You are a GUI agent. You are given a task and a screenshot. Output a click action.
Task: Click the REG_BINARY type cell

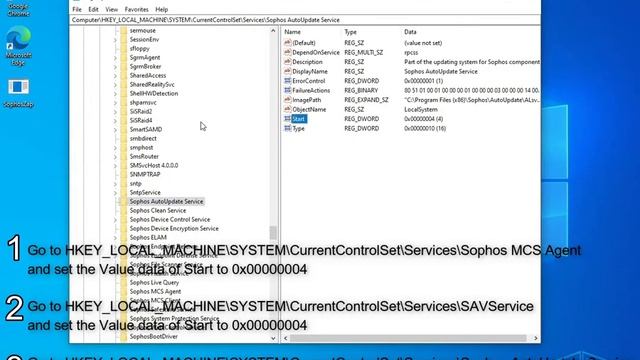click(361, 90)
